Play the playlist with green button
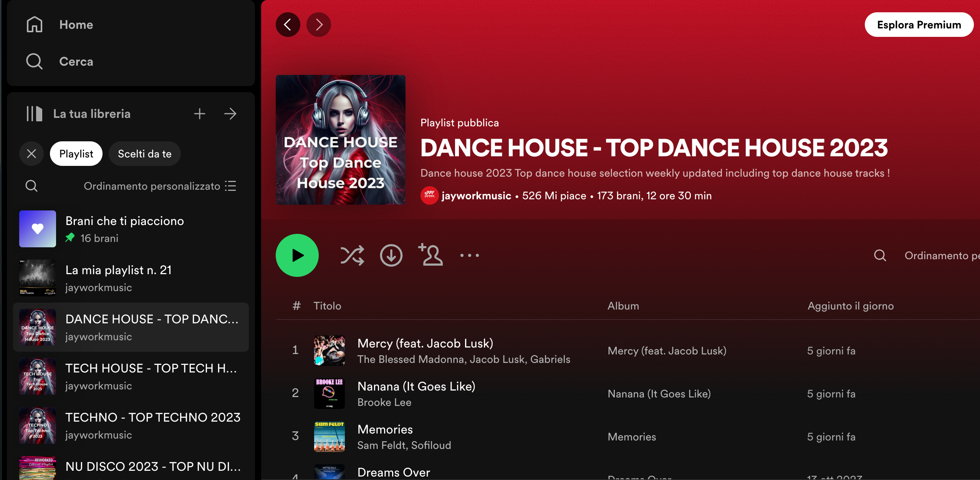This screenshot has width=980, height=480. pos(297,255)
